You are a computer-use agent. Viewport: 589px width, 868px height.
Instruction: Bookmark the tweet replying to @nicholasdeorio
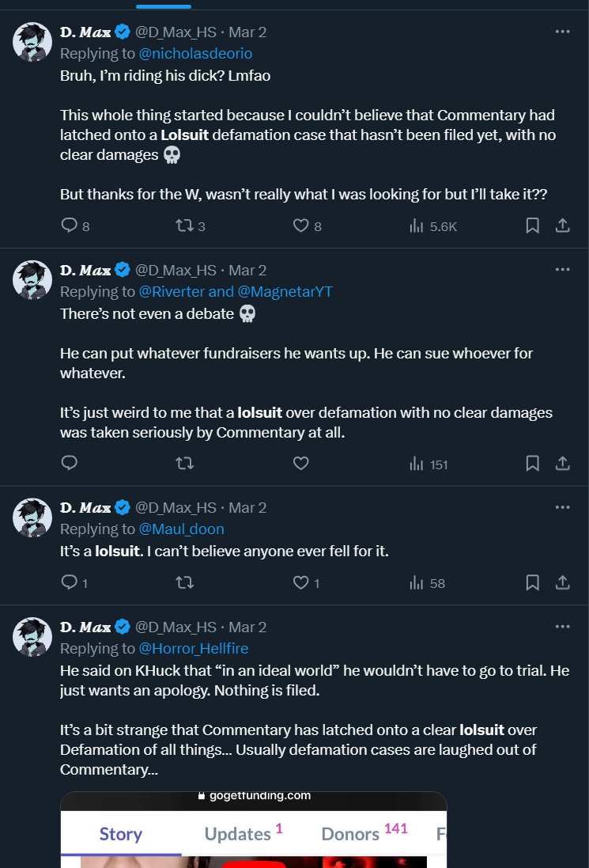click(x=533, y=226)
